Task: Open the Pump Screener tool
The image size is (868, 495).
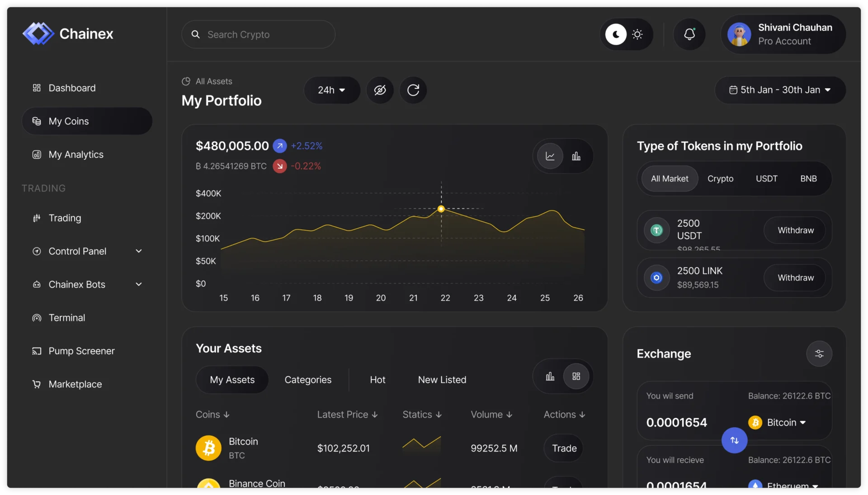Action: click(x=81, y=351)
